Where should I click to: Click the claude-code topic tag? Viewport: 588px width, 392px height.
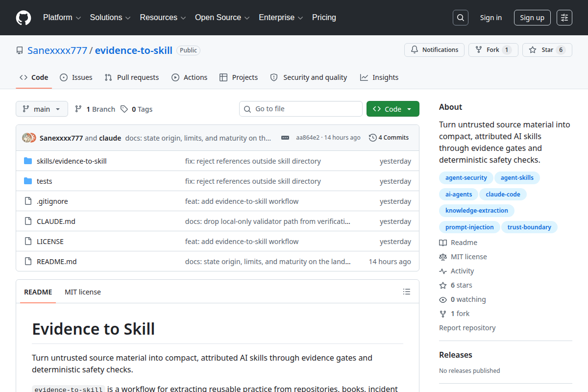pyautogui.click(x=503, y=195)
